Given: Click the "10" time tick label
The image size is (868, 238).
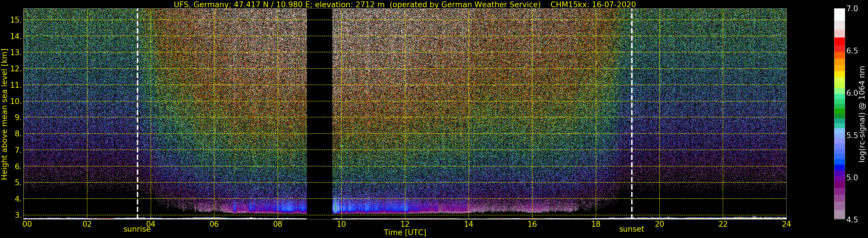Looking at the screenshot, I should [341, 224].
